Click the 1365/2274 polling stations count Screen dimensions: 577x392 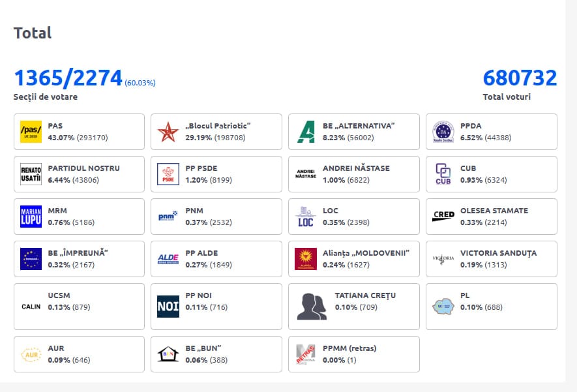pyautogui.click(x=68, y=78)
